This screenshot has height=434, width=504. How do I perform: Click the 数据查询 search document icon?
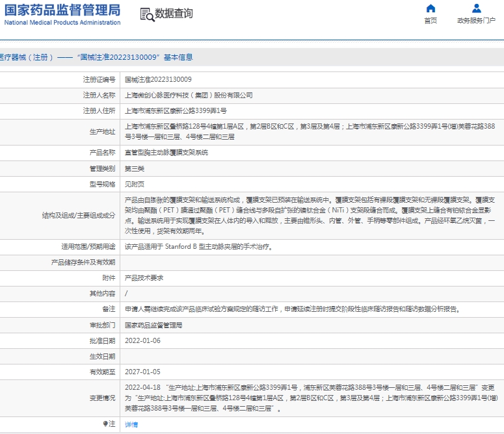147,15
